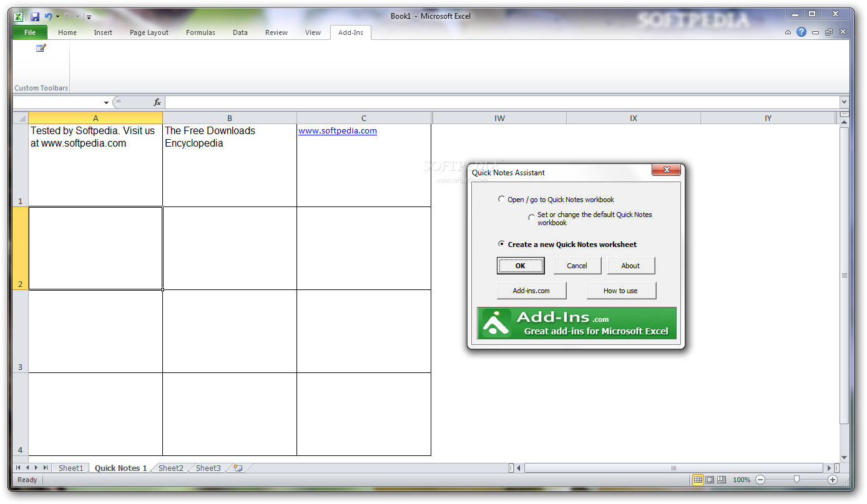Click the horizontal scrollbar left arrow
The width and height of the screenshot is (867, 504).
tap(519, 468)
